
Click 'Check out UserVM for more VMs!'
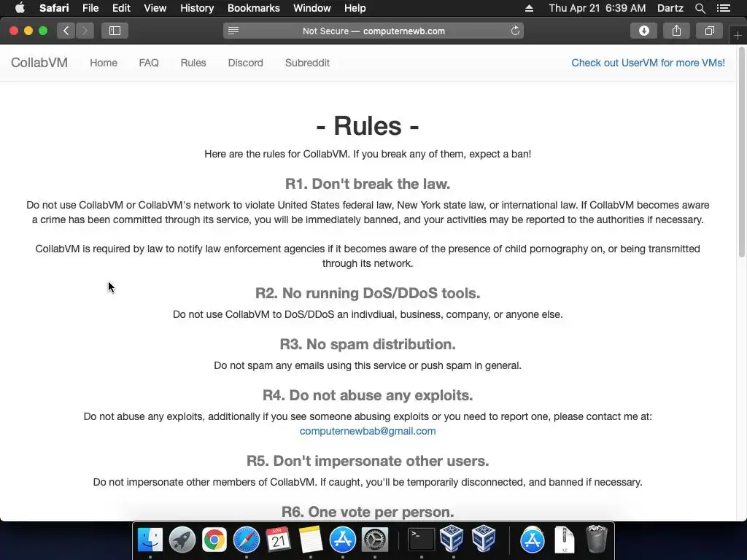point(648,63)
